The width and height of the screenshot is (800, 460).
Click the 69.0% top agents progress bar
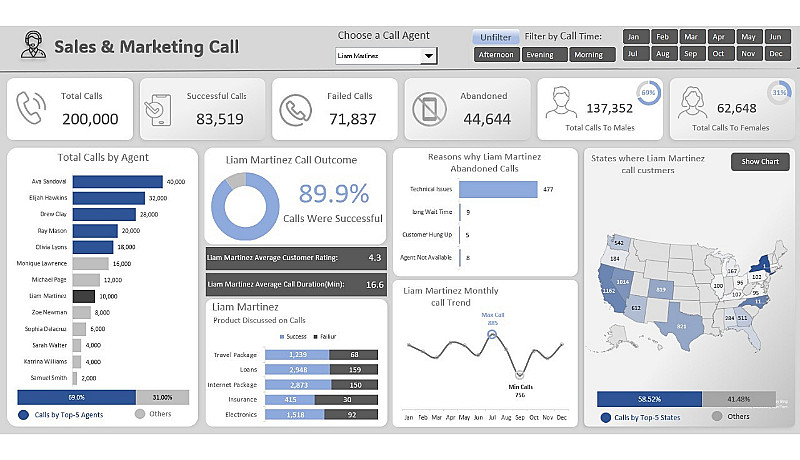[x=77, y=397]
